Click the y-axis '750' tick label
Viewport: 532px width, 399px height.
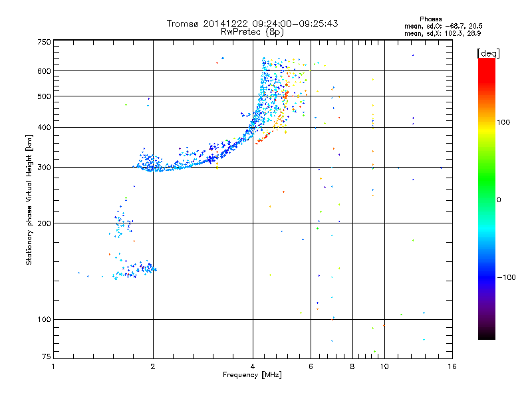pos(44,42)
